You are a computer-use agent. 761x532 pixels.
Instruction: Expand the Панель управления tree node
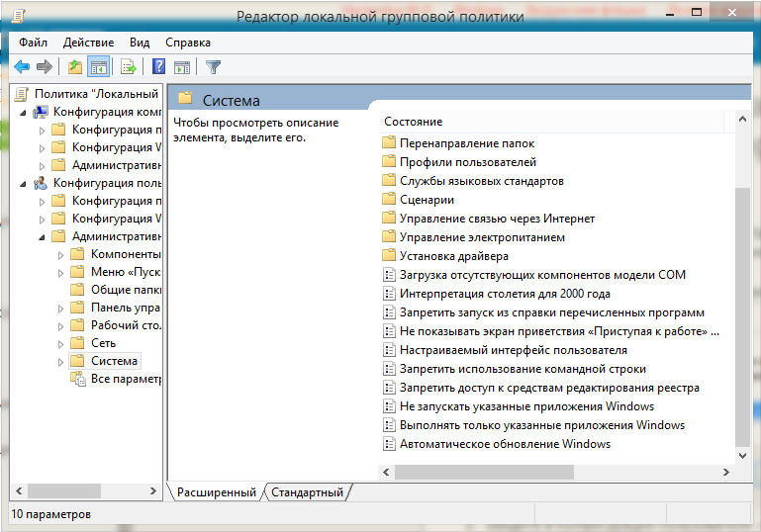pyautogui.click(x=60, y=308)
